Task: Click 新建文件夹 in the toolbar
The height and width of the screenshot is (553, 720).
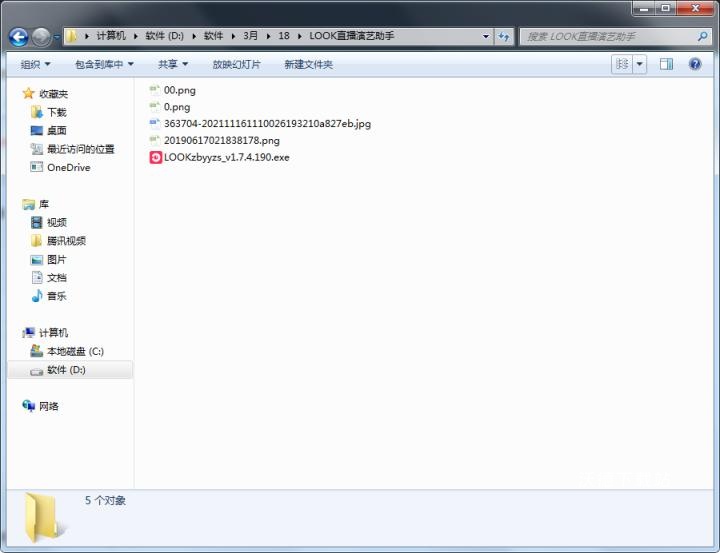Action: point(309,64)
